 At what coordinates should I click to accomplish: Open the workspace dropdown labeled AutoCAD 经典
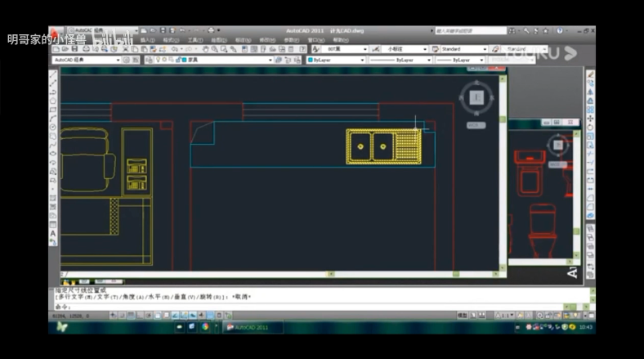pos(86,60)
